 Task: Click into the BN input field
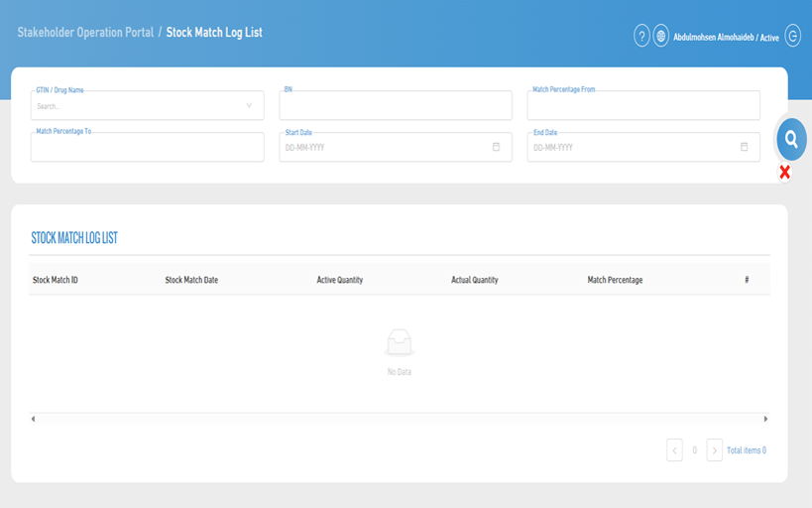[396, 106]
